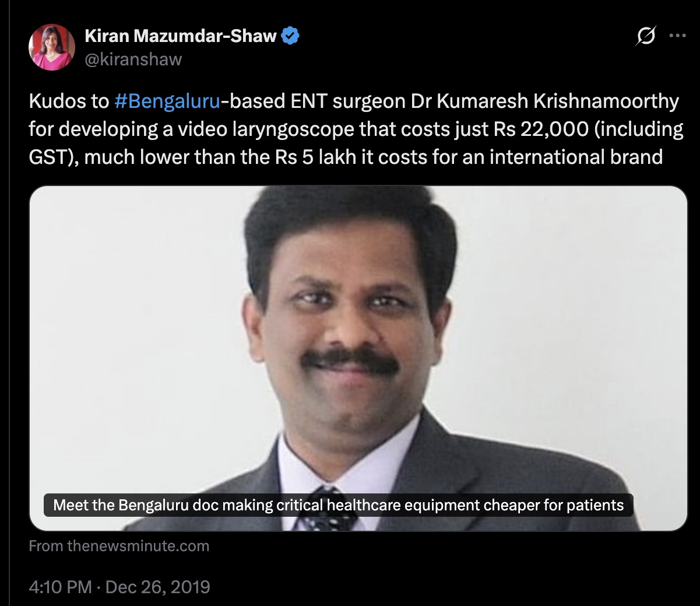Open the article preview photo of the doctor
Image resolution: width=700 pixels, height=606 pixels.
tap(358, 358)
